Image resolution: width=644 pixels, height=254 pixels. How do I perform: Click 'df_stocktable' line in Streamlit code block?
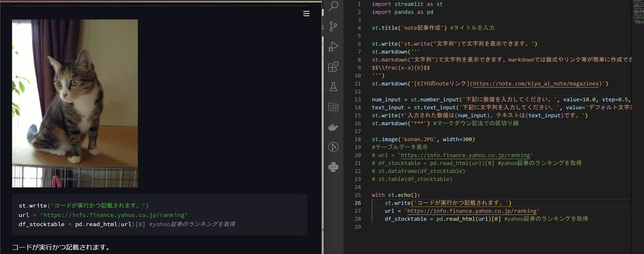[x=127, y=224]
